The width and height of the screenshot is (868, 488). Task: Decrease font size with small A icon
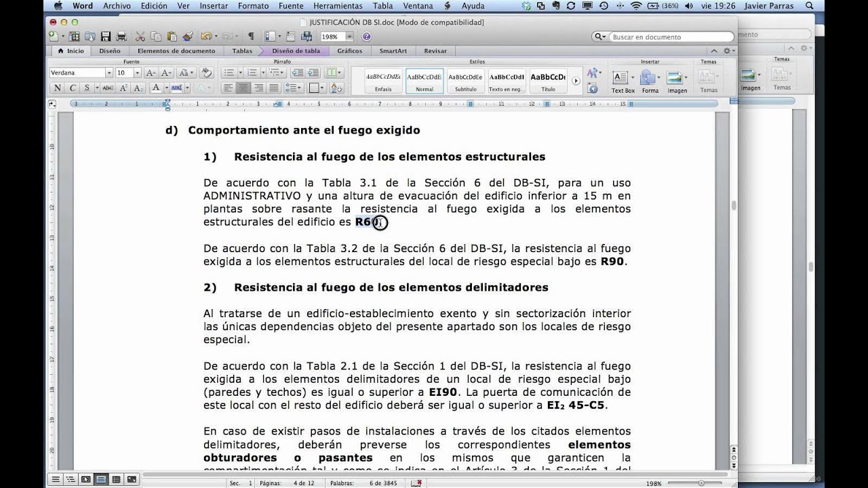[165, 73]
